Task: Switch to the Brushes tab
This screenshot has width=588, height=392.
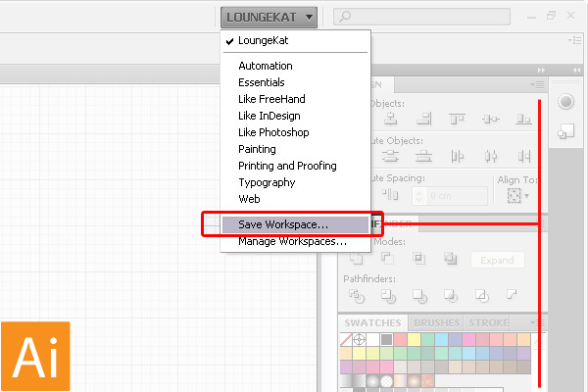Action: (436, 323)
